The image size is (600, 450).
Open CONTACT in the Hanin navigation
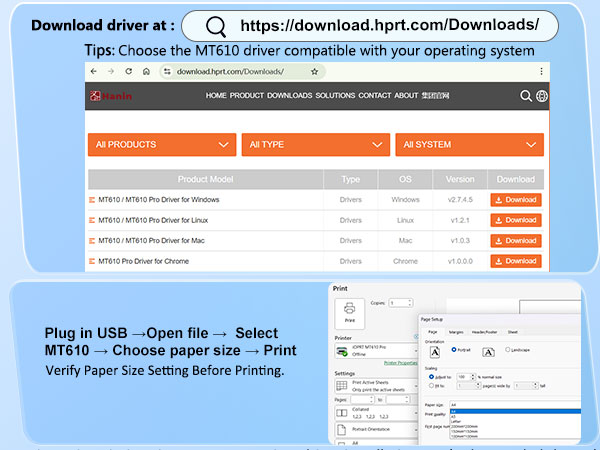click(x=375, y=96)
